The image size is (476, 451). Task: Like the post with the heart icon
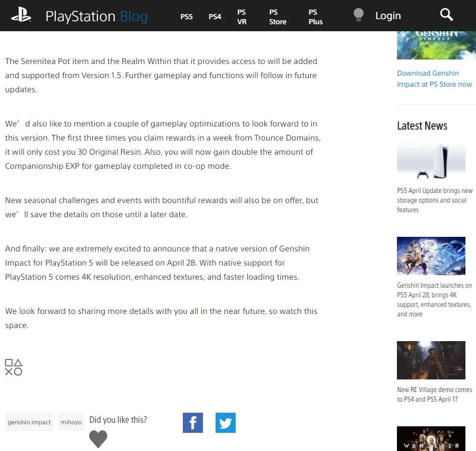coord(98,439)
